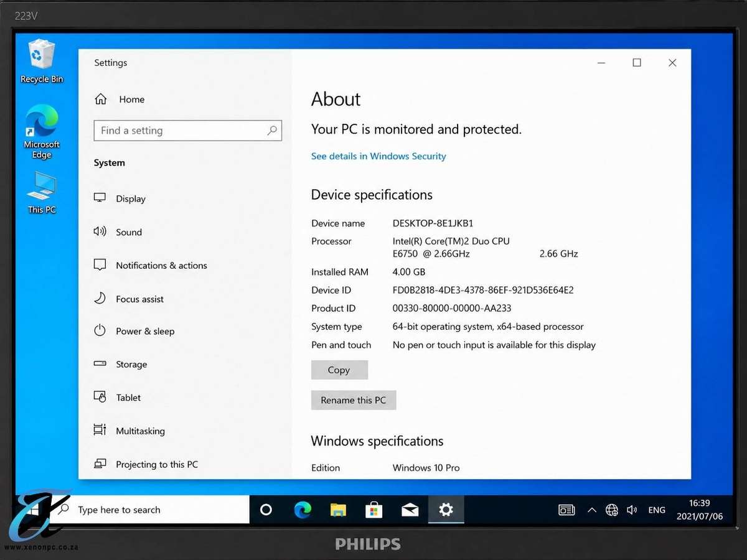Minimize the Settings window
The image size is (747, 560).
601,63
